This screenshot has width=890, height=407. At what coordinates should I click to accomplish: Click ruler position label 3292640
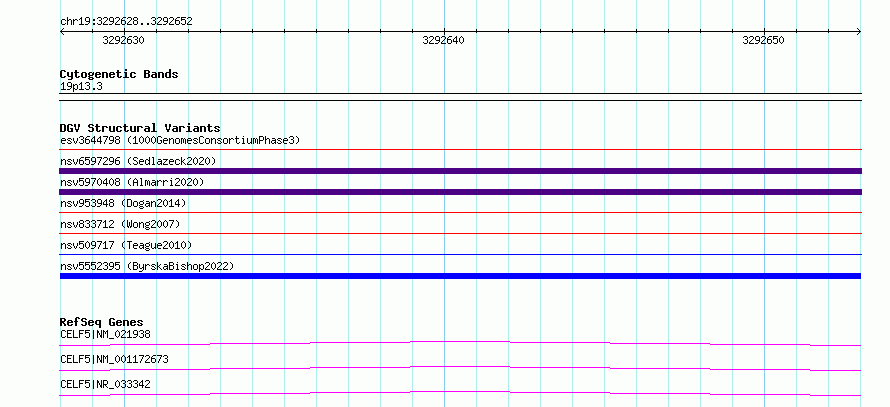[x=443, y=40]
